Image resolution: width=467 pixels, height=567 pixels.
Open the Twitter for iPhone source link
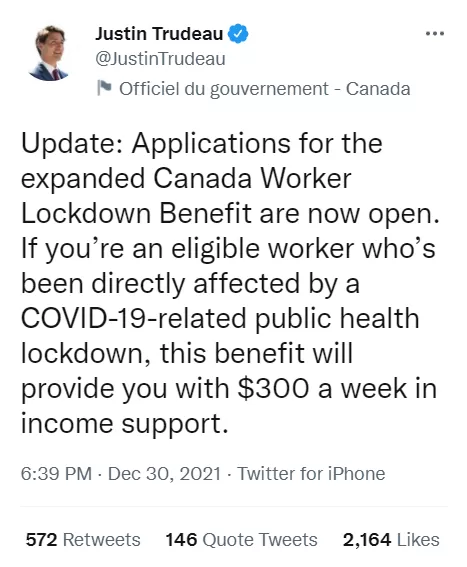311,474
